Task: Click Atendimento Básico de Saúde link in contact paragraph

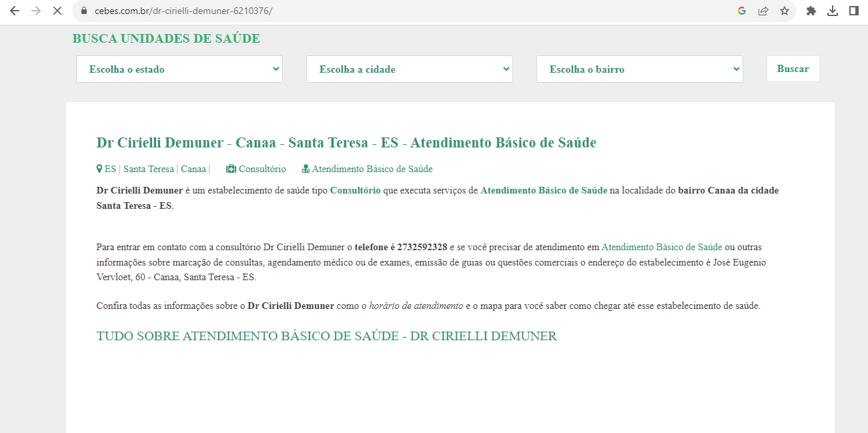Action: (662, 247)
